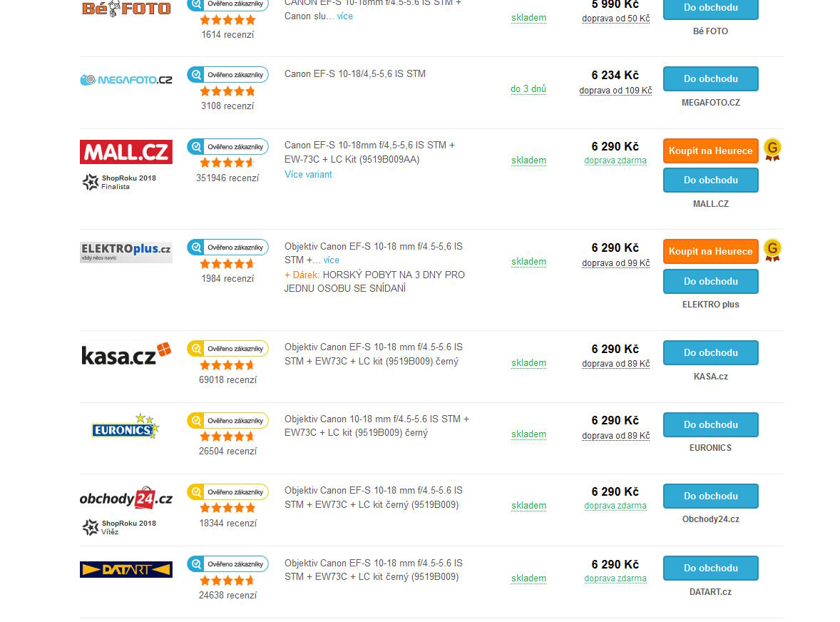Open the EURONICS product title link
Screen dimensions: 840x622
point(377,426)
